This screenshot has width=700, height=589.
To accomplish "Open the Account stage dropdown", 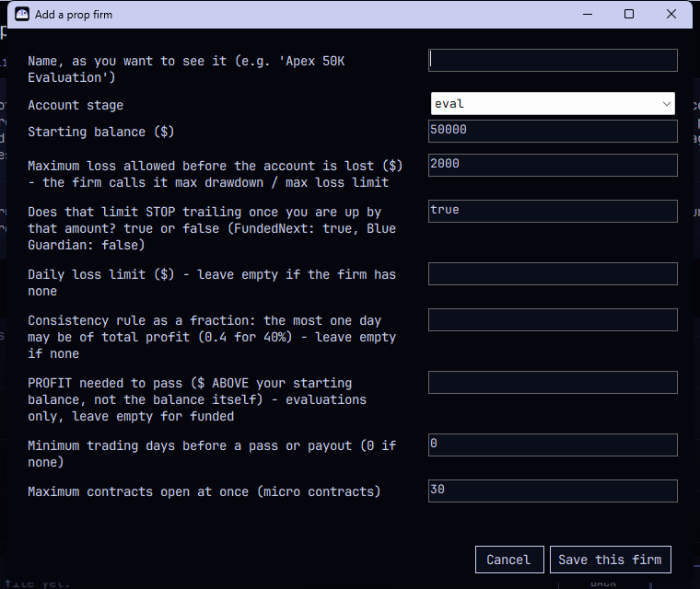I will (553, 103).
